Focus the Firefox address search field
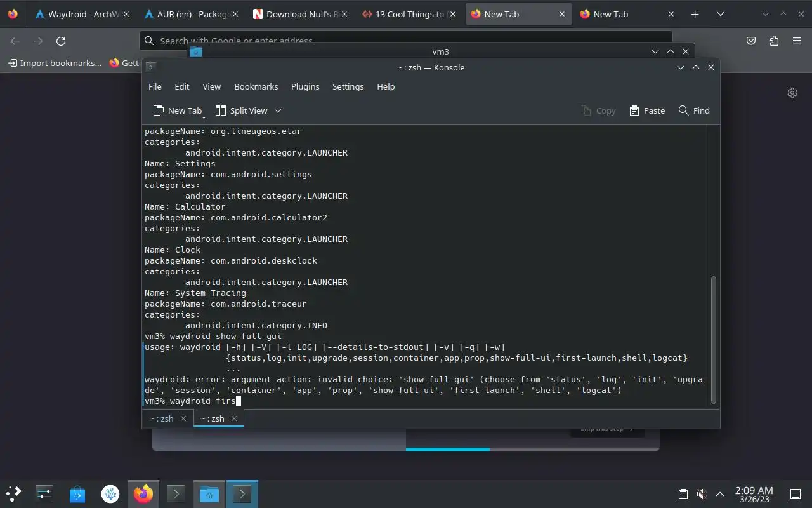 (x=406, y=41)
